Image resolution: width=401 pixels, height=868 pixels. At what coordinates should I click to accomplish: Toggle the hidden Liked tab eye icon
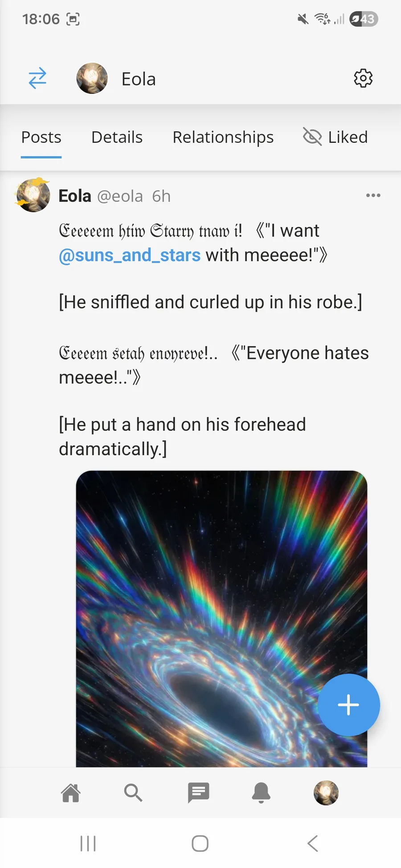312,137
